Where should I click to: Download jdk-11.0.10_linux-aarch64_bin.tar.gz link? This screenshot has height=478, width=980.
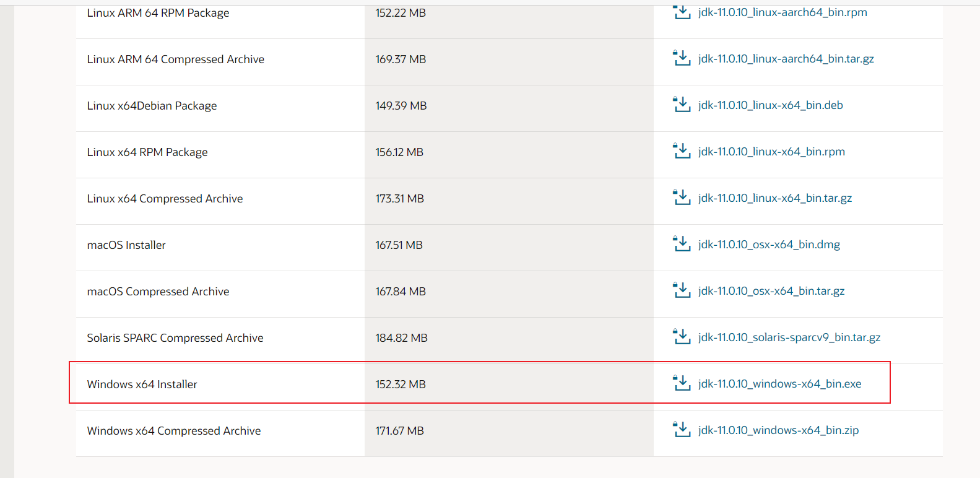click(786, 59)
